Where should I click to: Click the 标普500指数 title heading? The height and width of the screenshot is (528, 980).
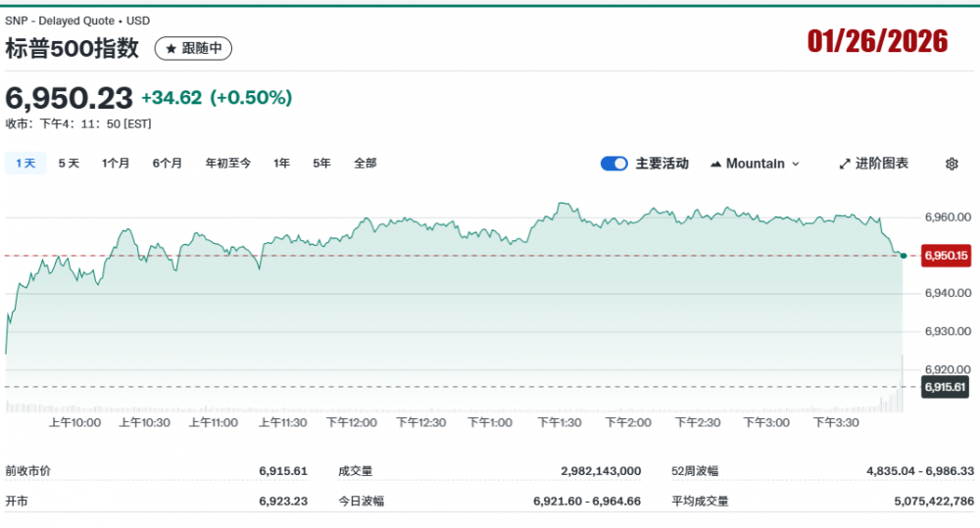73,48
